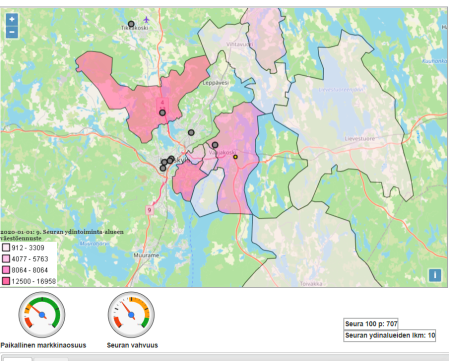Click the Paikallinen markkinaosuus gauge

42,315
